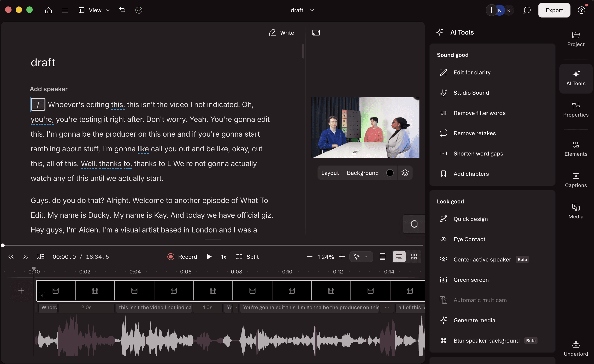This screenshot has height=364, width=594.
Task: Switch timeline to grid clip view
Action: (x=414, y=257)
